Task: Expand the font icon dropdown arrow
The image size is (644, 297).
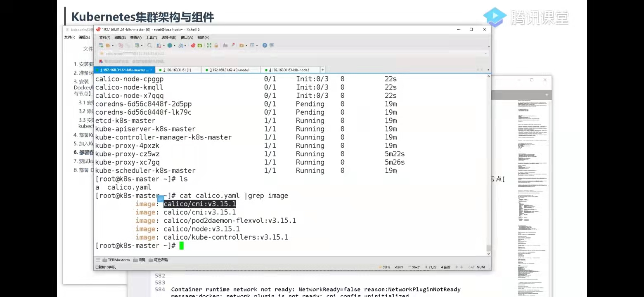Action: tap(185, 45)
